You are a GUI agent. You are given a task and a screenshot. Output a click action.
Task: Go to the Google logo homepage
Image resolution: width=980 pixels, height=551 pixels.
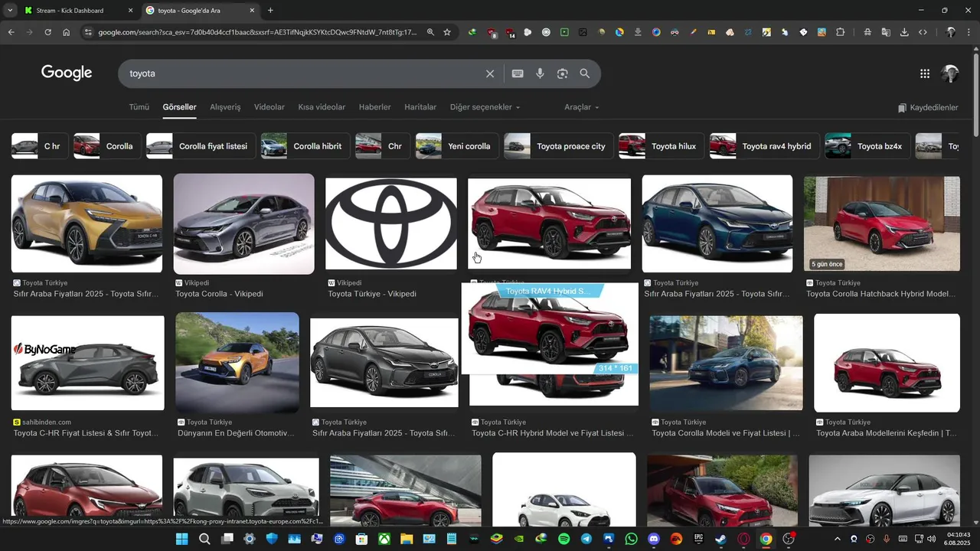point(67,73)
